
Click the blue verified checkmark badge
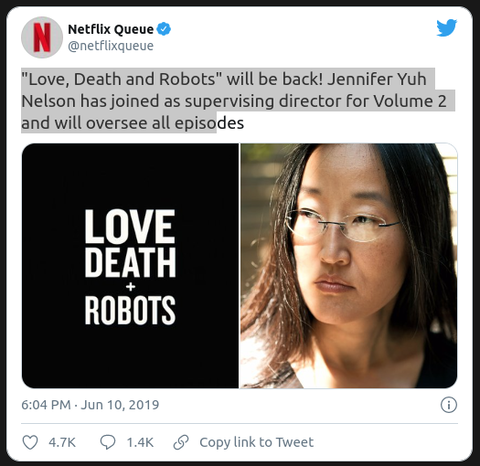(x=164, y=29)
